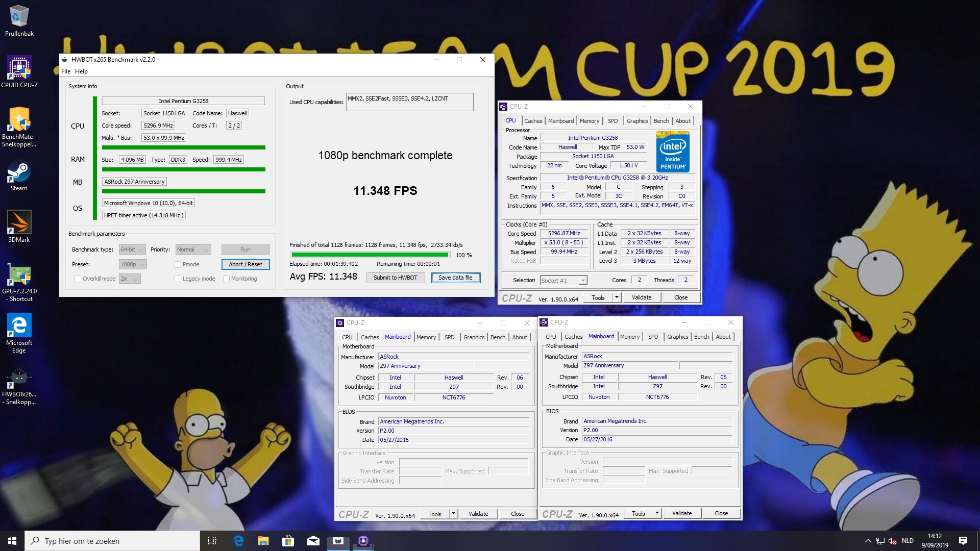Click the green RAM status bar

click(x=183, y=169)
